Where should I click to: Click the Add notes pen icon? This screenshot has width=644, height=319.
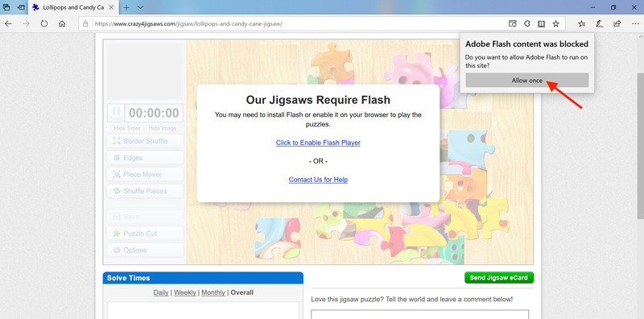click(599, 24)
